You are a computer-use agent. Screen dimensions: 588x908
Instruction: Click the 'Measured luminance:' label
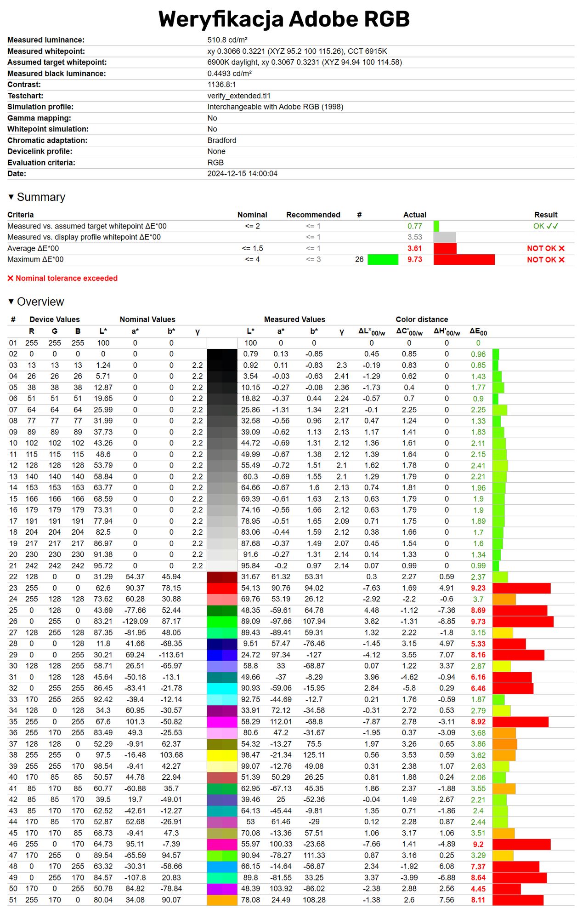pyautogui.click(x=46, y=40)
